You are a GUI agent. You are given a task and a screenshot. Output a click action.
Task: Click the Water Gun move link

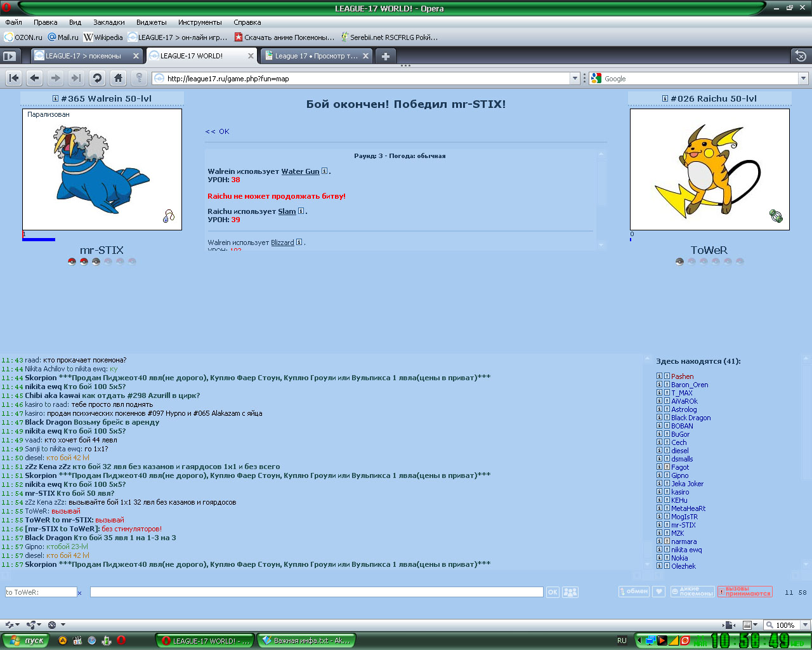coord(300,171)
